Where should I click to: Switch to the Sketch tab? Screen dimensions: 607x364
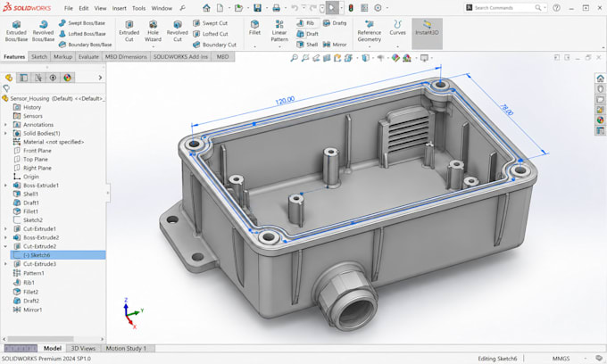click(x=39, y=57)
